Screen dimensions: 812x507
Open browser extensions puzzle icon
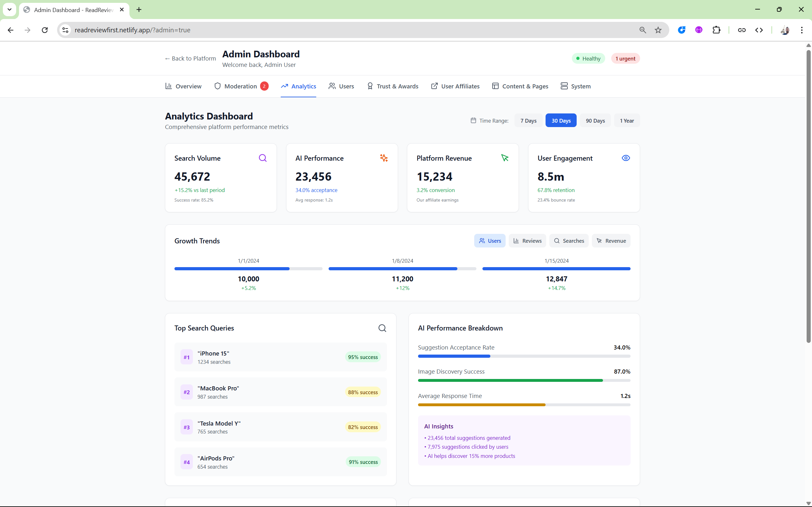click(x=716, y=30)
